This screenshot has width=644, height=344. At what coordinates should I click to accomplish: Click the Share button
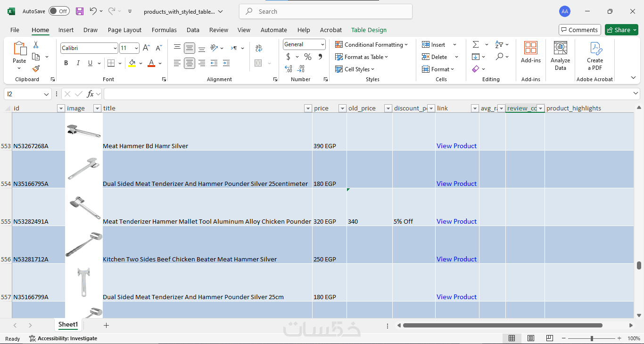pyautogui.click(x=621, y=30)
